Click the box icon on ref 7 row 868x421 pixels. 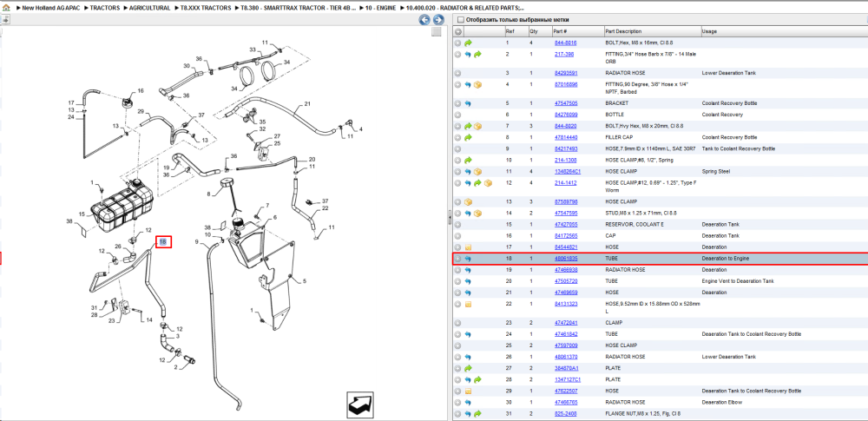(477, 127)
